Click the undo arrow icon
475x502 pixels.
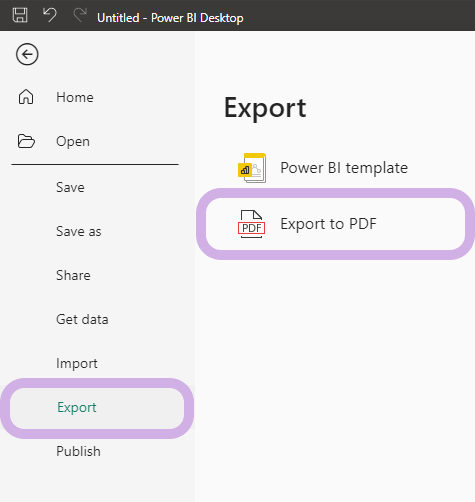tap(50, 15)
